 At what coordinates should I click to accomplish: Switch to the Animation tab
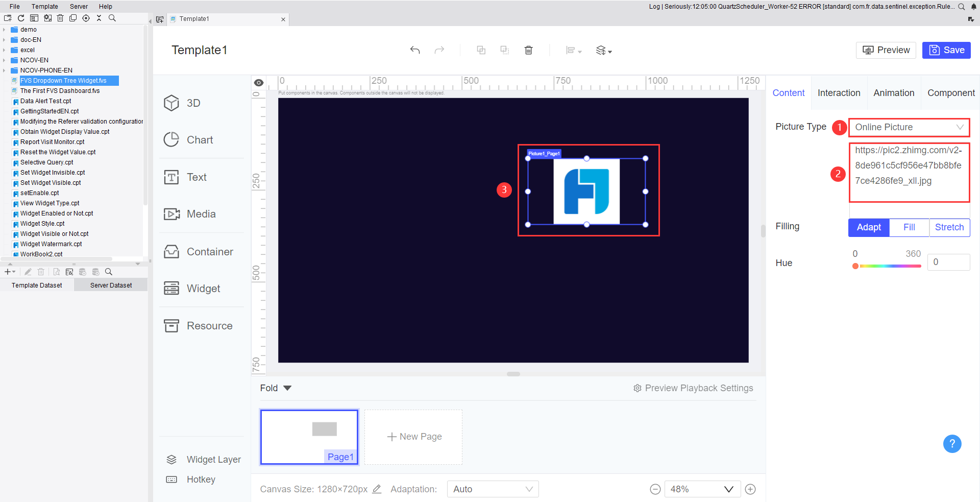[894, 93]
